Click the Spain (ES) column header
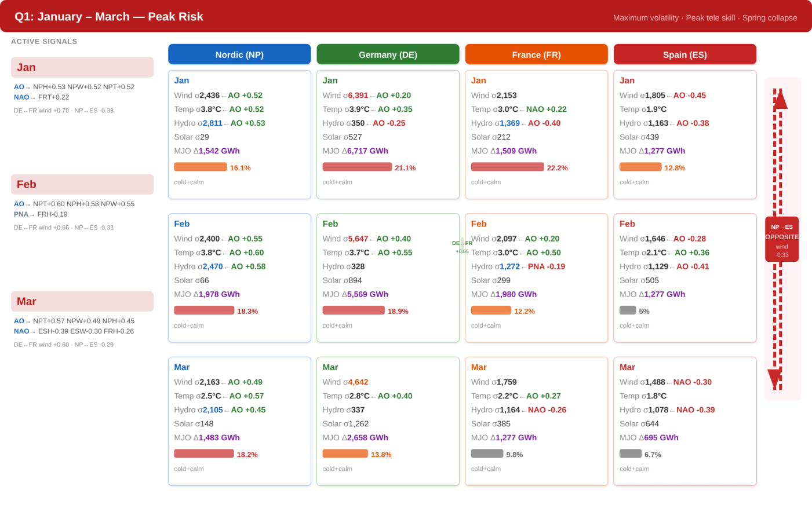Viewport: 812px width, 512px height. point(684,54)
